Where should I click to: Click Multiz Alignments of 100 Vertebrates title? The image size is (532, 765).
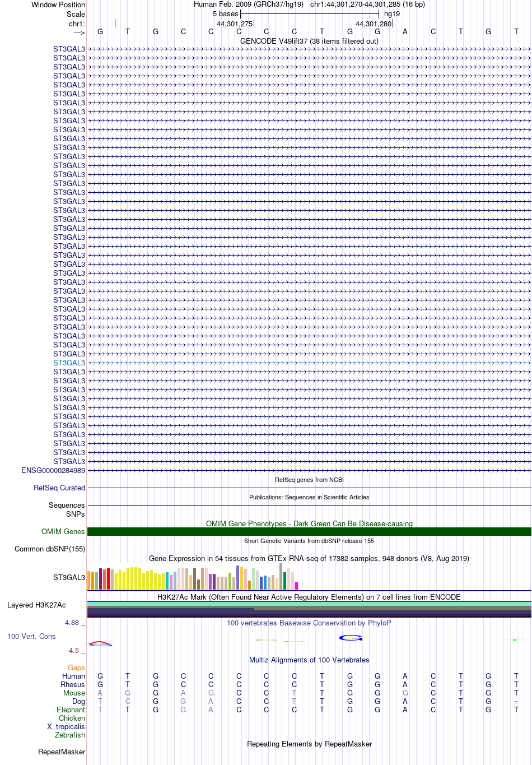coord(309,660)
